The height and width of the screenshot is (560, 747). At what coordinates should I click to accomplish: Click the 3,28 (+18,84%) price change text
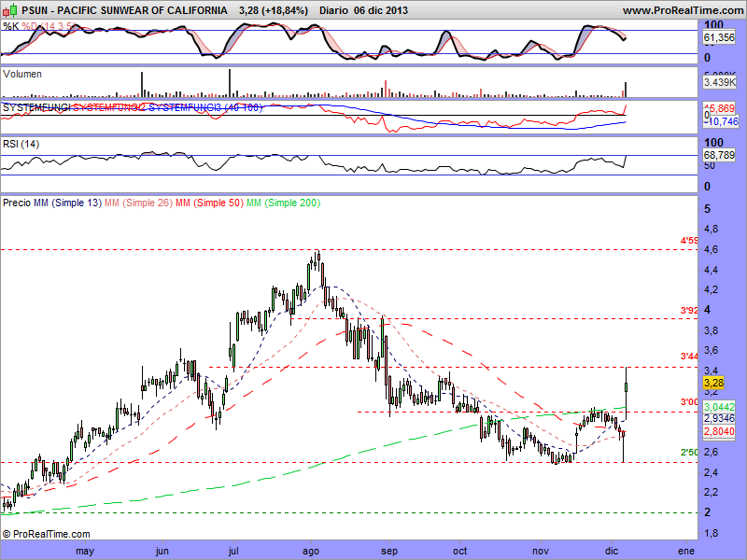click(273, 10)
